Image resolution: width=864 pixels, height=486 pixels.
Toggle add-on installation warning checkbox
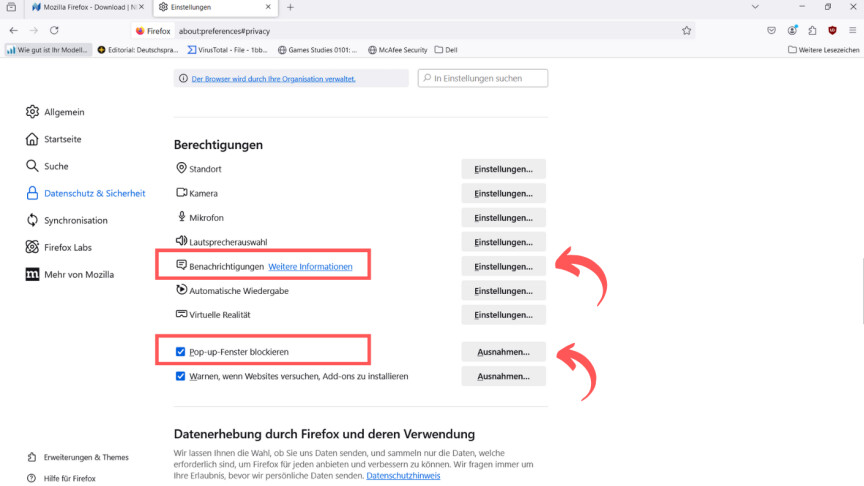[x=180, y=376]
